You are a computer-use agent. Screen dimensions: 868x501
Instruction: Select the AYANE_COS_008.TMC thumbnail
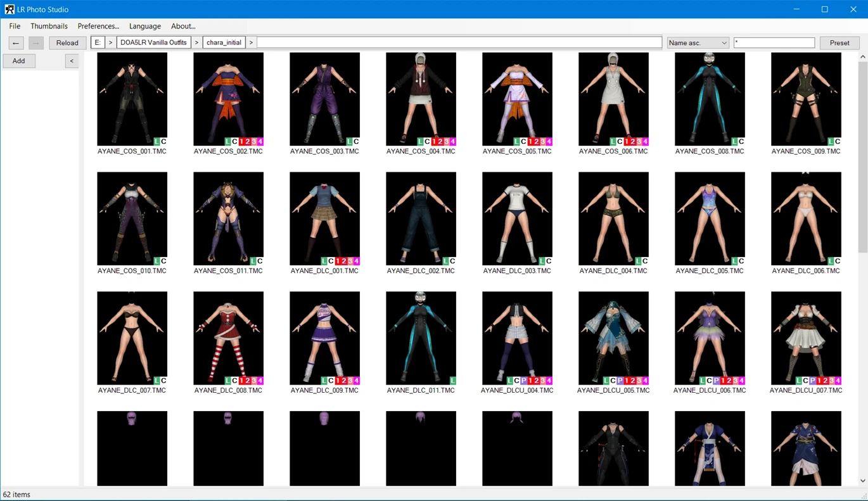pos(710,99)
